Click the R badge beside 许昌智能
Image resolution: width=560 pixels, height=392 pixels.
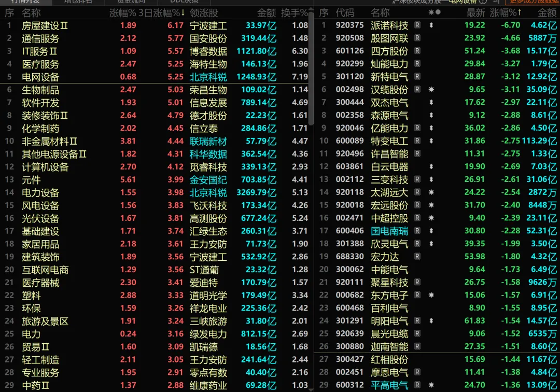(417, 153)
